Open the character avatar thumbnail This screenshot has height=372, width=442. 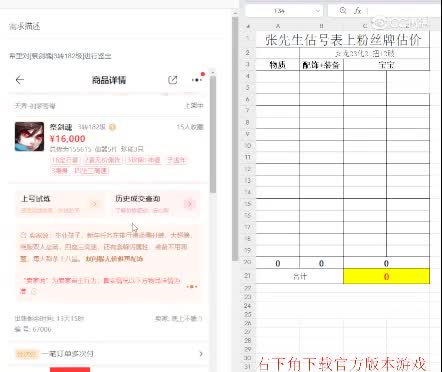point(29,136)
